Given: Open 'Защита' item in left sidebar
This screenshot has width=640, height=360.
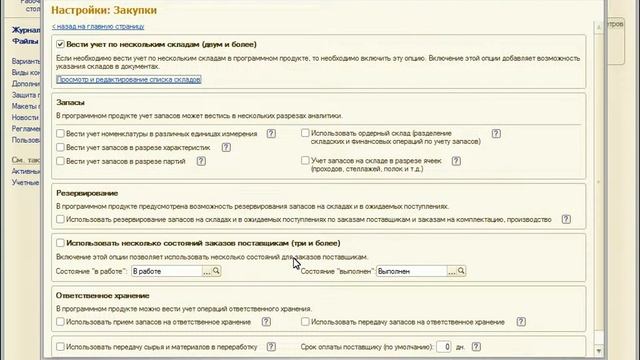Looking at the screenshot, I should 26,95.
